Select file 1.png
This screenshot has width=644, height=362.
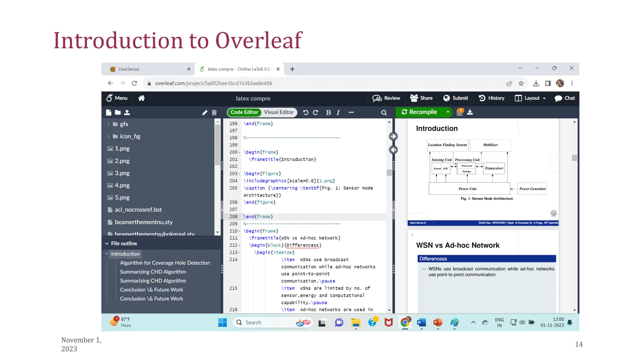122,149
